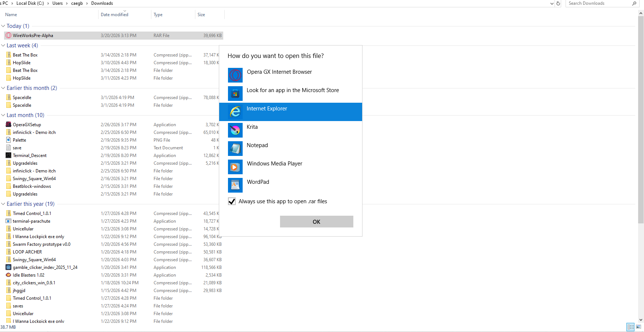Click the '3/20/2026 3:13 PM' date cell
Viewport: 644px width, 332px height.
coord(118,36)
